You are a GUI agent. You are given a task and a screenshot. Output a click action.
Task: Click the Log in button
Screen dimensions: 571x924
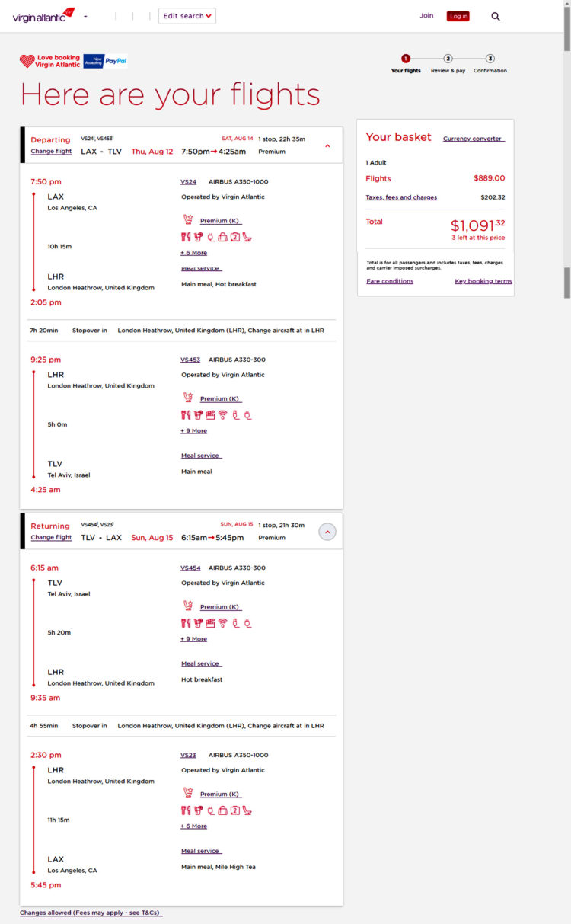(458, 15)
